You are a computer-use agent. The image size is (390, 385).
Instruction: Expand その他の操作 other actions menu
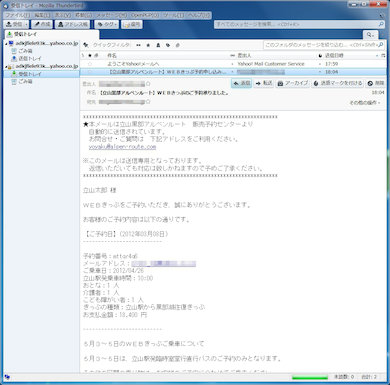[x=365, y=103]
